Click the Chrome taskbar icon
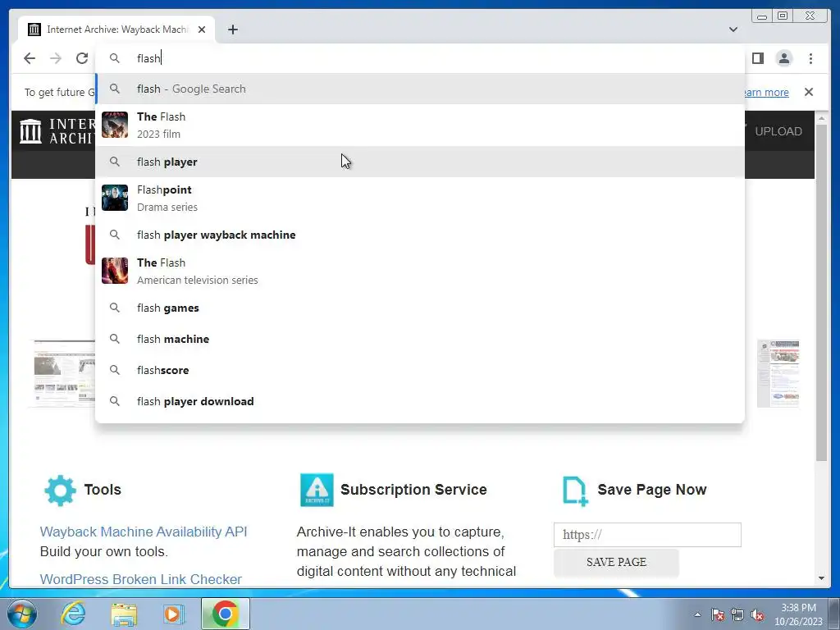 225,614
